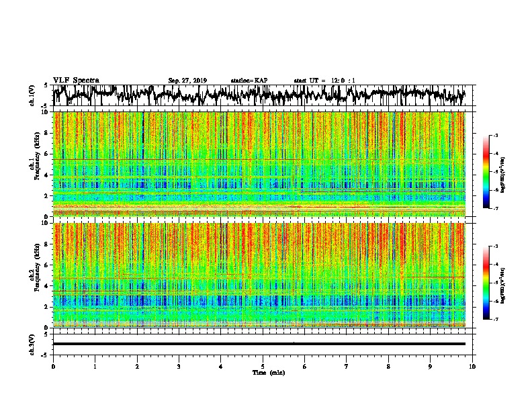Click the "start UT = 12:0 :1" label
The height and width of the screenshot is (411, 532).
pyautogui.click(x=324, y=81)
